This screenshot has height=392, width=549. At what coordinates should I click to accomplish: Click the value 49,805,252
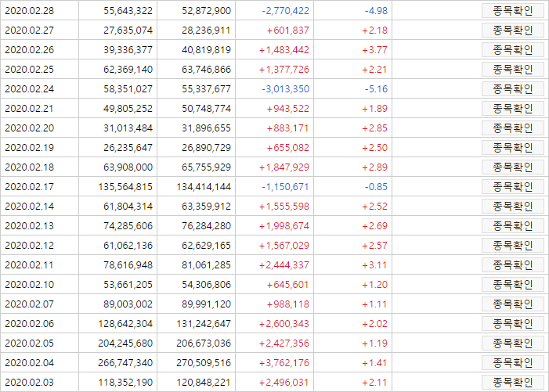click(x=128, y=109)
